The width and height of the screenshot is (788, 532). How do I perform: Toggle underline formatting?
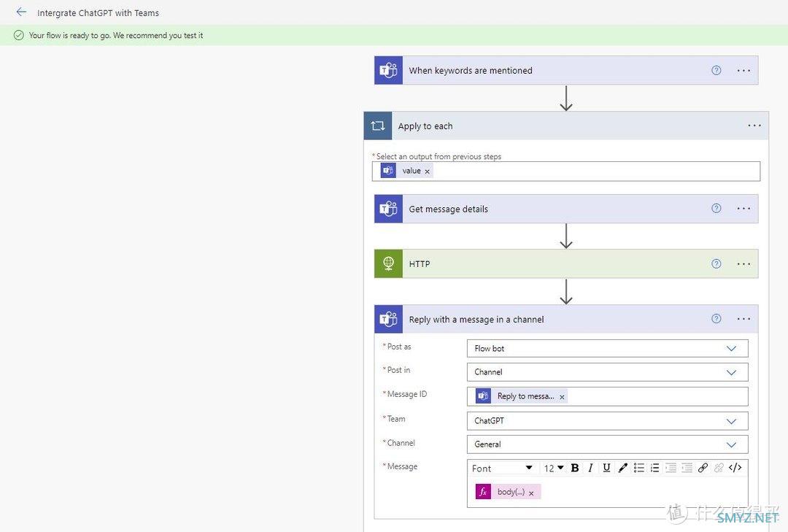[x=606, y=468]
